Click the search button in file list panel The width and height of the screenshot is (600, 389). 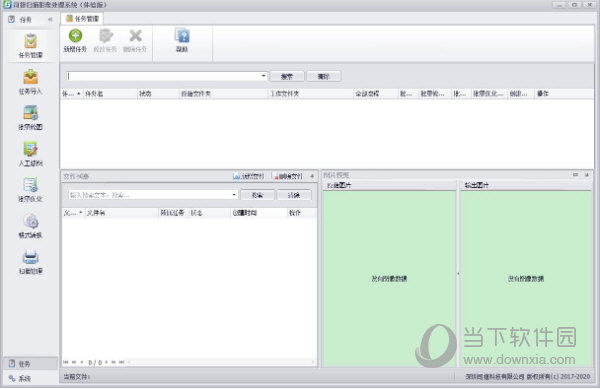click(258, 195)
